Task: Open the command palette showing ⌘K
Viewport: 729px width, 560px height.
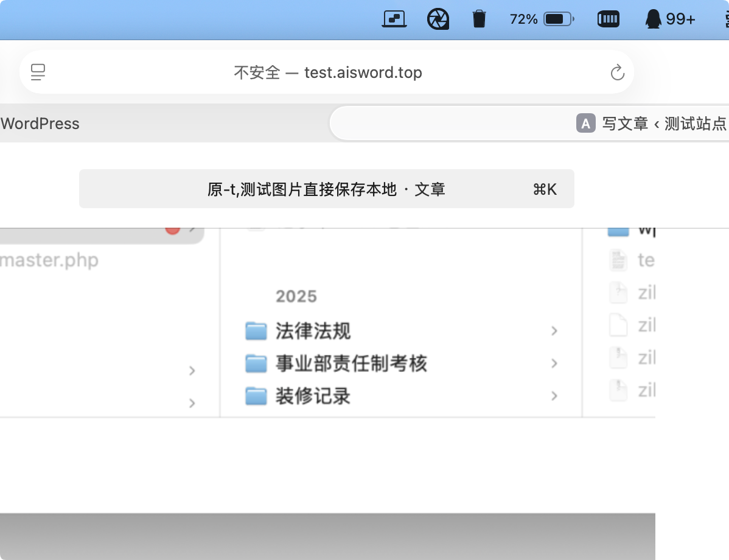Action: click(326, 189)
